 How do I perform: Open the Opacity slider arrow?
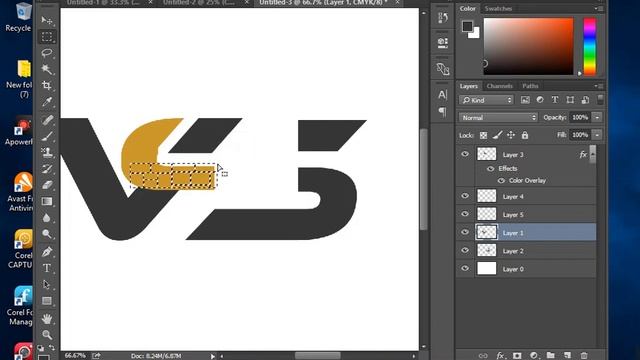click(x=597, y=118)
